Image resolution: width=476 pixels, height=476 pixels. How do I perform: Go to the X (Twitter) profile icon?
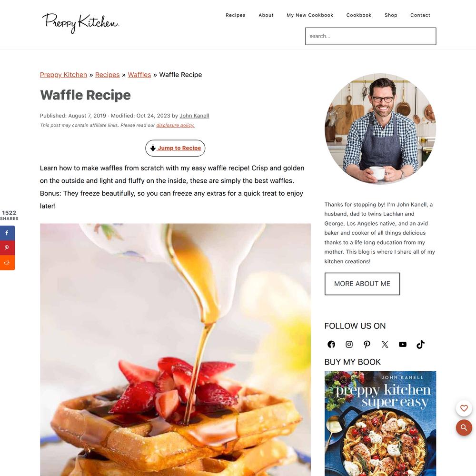(x=385, y=344)
